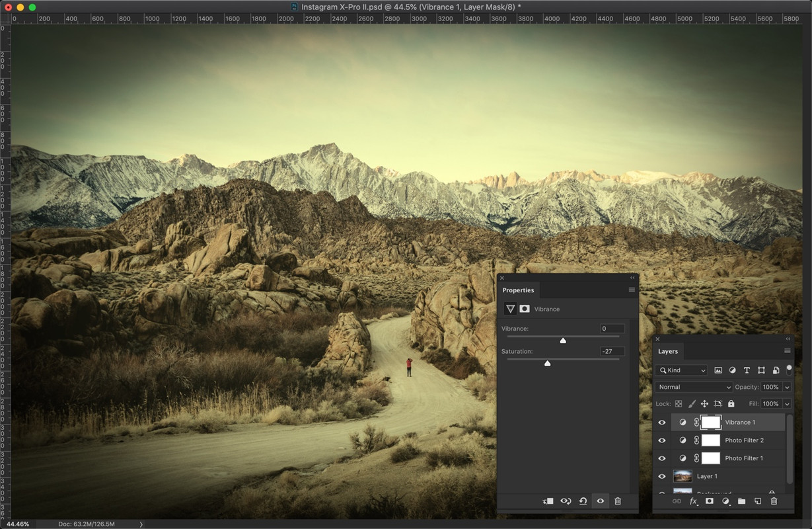
Task: Click the Saturation slider handle
Action: pyautogui.click(x=547, y=363)
